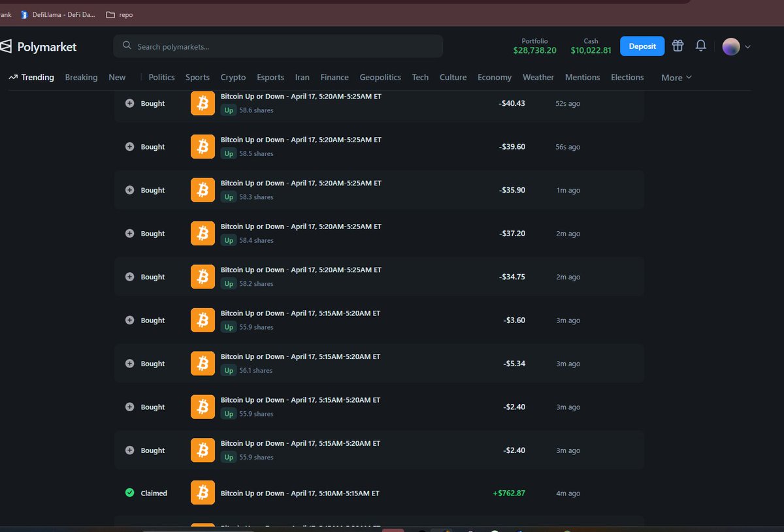Open the Economy category
Image resolution: width=784 pixels, height=532 pixels.
tap(495, 77)
